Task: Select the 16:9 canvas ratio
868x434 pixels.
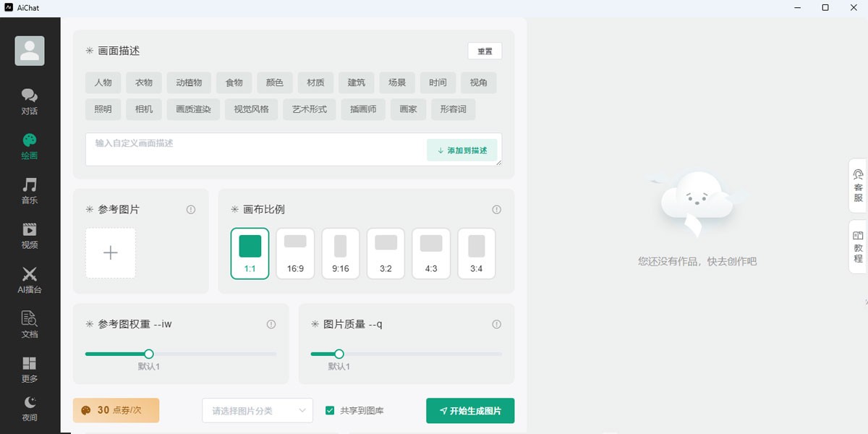Action: tap(295, 253)
